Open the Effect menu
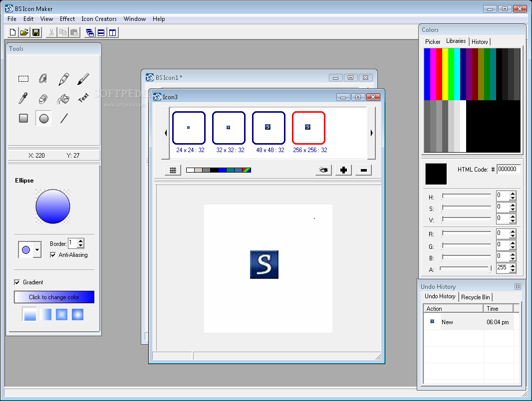The height and width of the screenshot is (401, 532). tap(67, 19)
